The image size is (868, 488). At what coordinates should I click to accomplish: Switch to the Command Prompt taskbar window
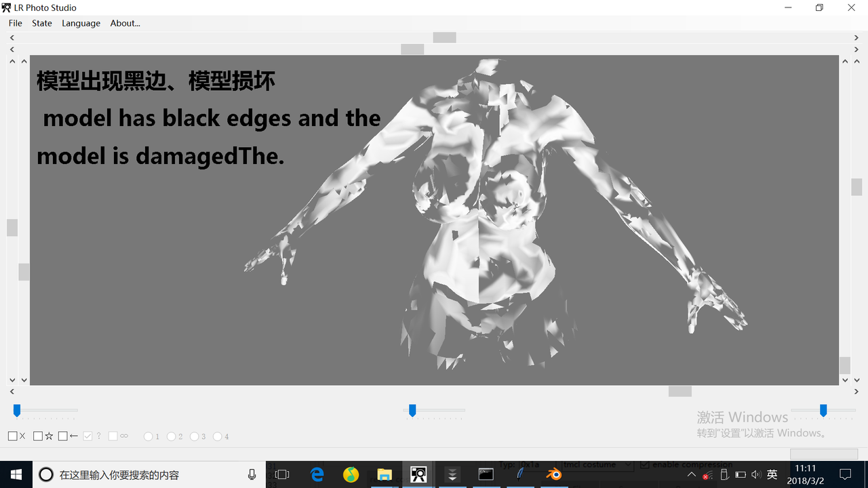coord(486,474)
